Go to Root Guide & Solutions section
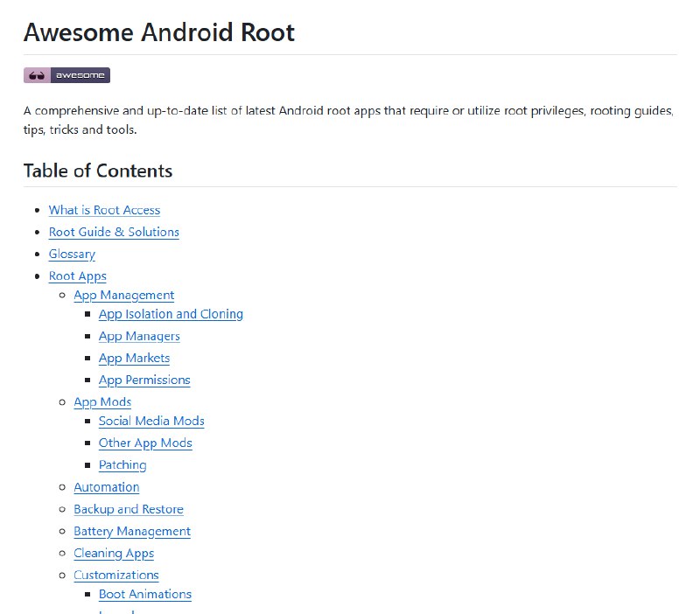Viewport: 700px width, 614px height. pyautogui.click(x=114, y=232)
